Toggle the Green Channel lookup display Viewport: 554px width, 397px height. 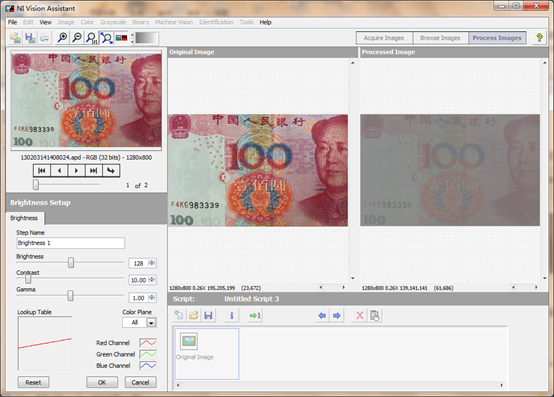[148, 354]
